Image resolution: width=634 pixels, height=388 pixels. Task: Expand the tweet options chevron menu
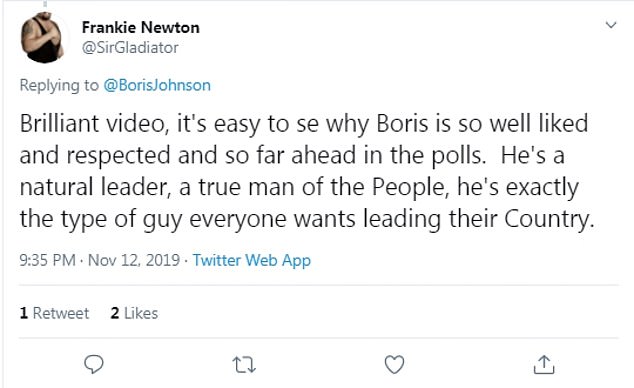(611, 25)
